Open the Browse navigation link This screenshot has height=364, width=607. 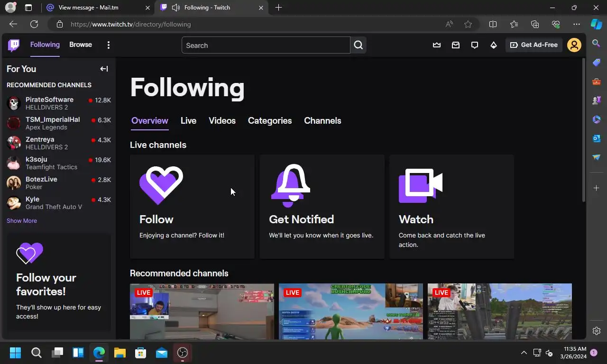pos(81,45)
